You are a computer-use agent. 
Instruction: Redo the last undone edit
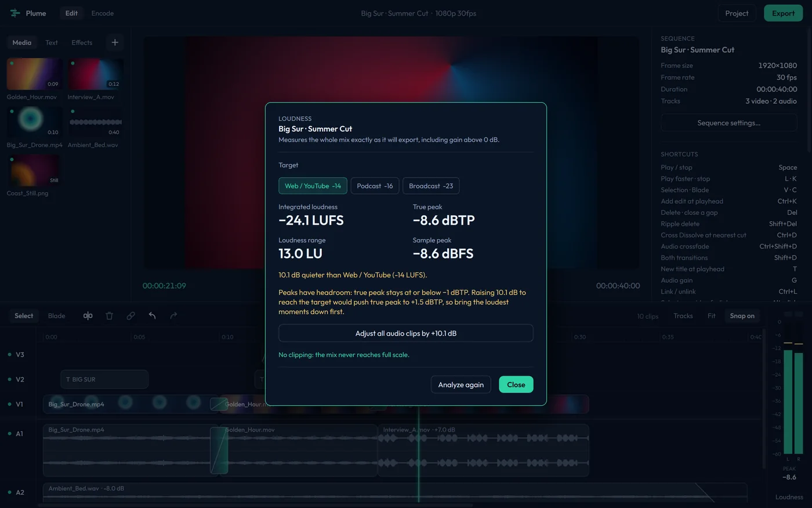(x=173, y=316)
